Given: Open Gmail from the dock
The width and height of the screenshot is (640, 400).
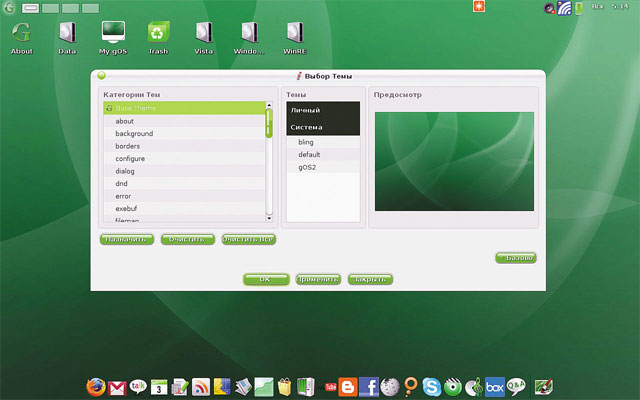Looking at the screenshot, I should (117, 388).
